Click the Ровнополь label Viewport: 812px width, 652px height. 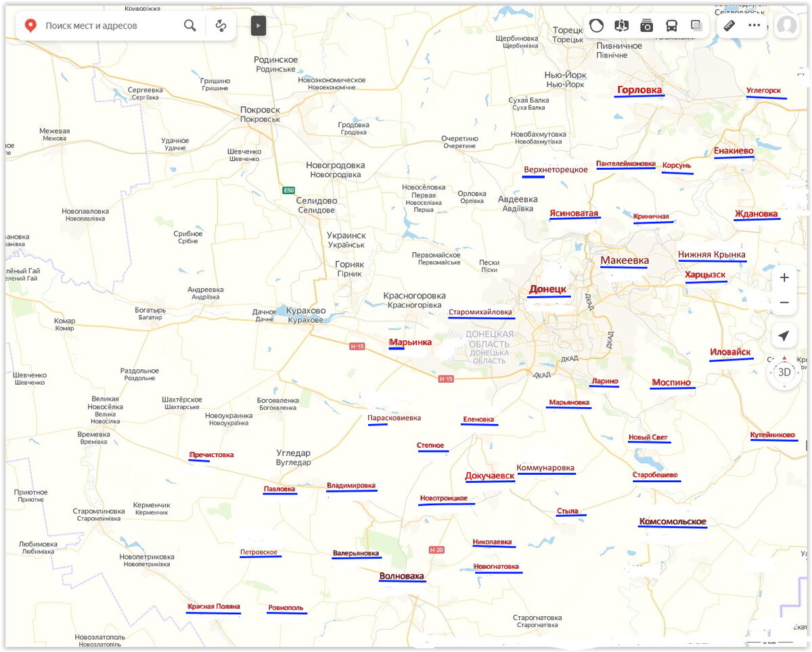286,607
